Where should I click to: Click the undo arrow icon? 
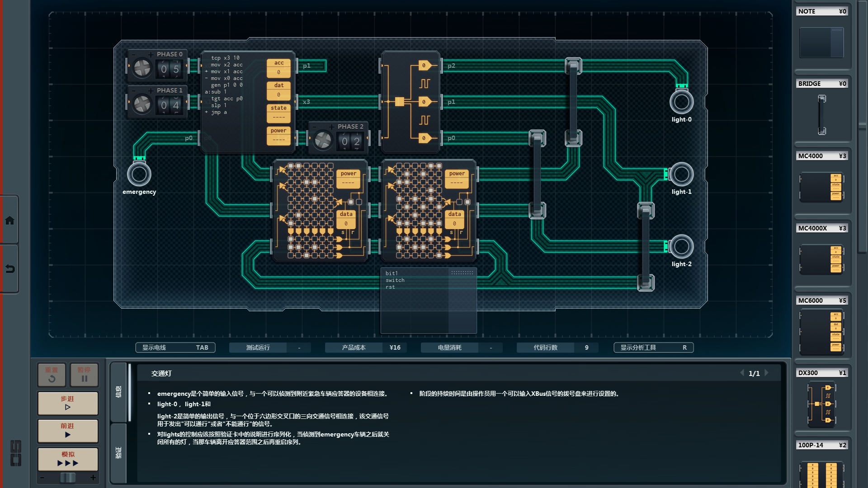click(9, 269)
